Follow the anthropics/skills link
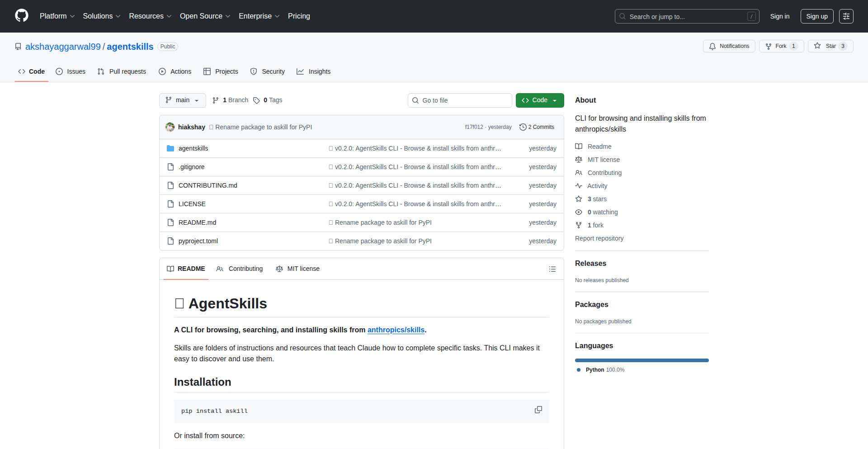868x449 pixels. tap(396, 330)
